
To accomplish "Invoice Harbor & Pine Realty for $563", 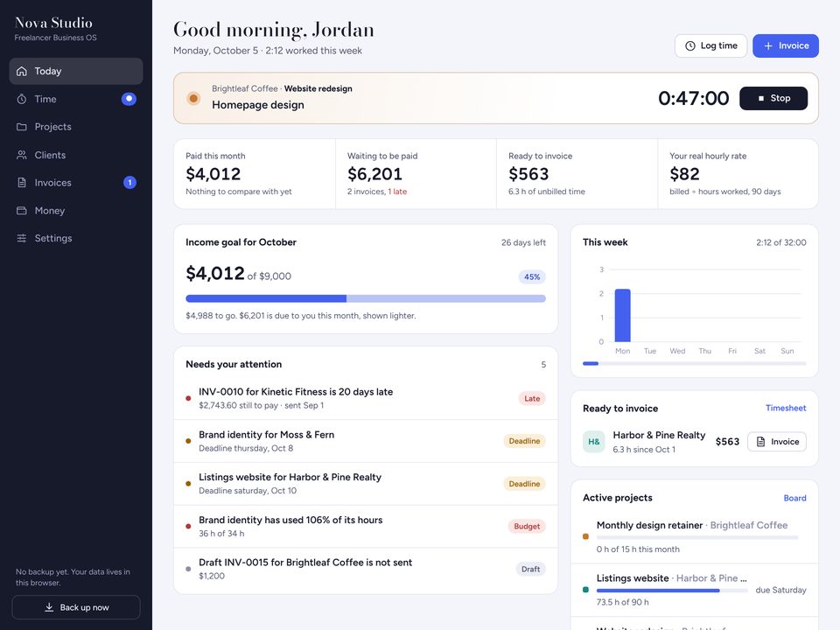I will click(777, 441).
